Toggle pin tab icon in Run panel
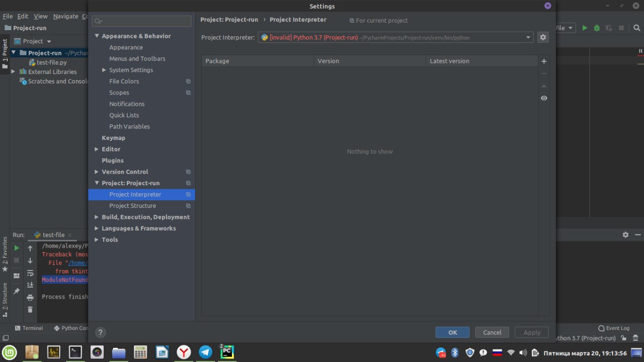Image resolution: width=644 pixels, height=362 pixels. pyautogui.click(x=17, y=291)
